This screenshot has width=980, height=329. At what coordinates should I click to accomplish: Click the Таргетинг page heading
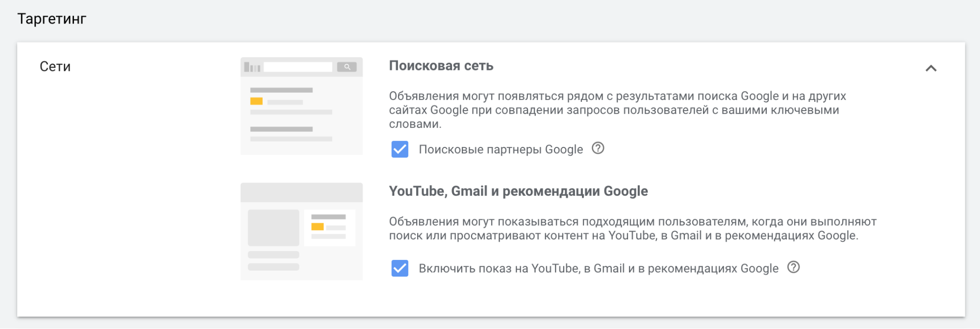pos(52,19)
